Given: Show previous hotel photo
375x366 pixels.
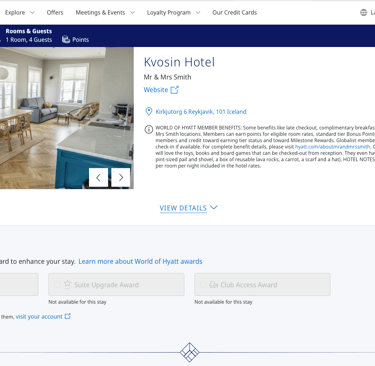Looking at the screenshot, I should [98, 177].
